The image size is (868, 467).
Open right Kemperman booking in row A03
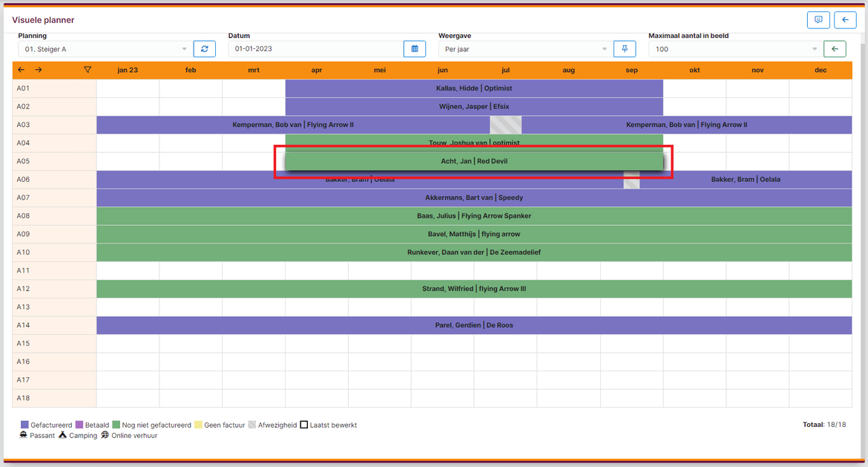pyautogui.click(x=686, y=125)
